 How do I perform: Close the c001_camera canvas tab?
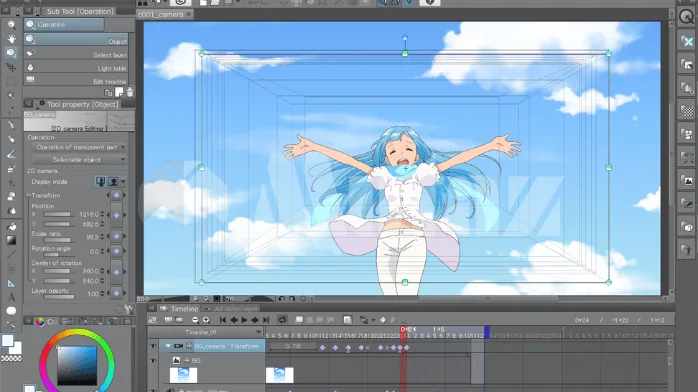point(189,14)
